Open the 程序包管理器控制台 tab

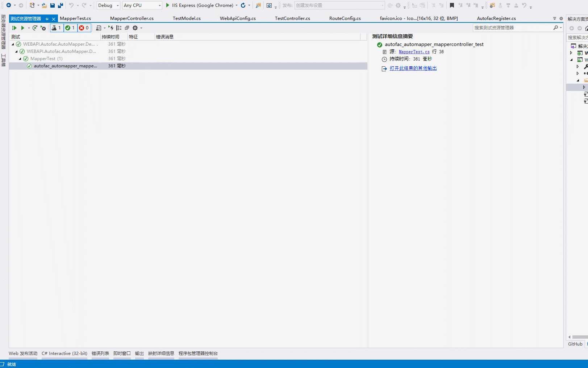point(198,354)
